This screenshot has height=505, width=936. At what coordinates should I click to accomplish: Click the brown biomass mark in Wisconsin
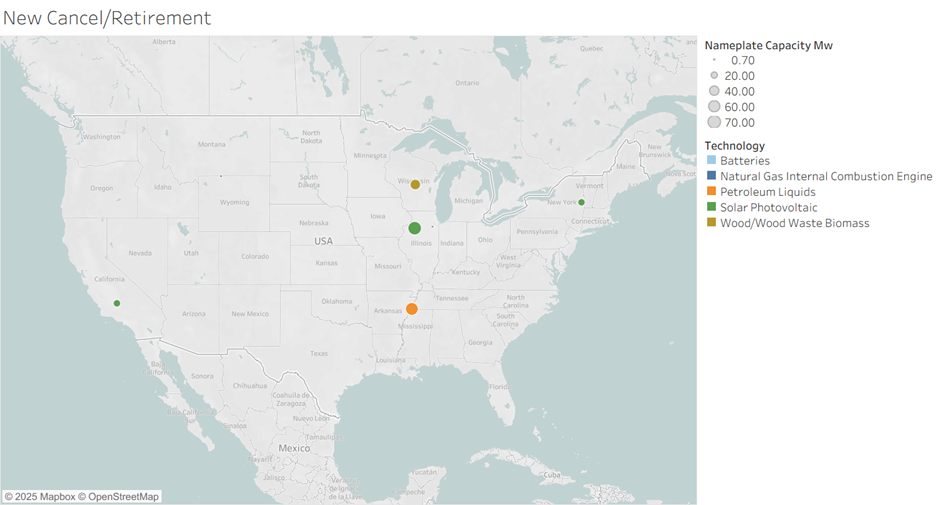[x=415, y=184]
